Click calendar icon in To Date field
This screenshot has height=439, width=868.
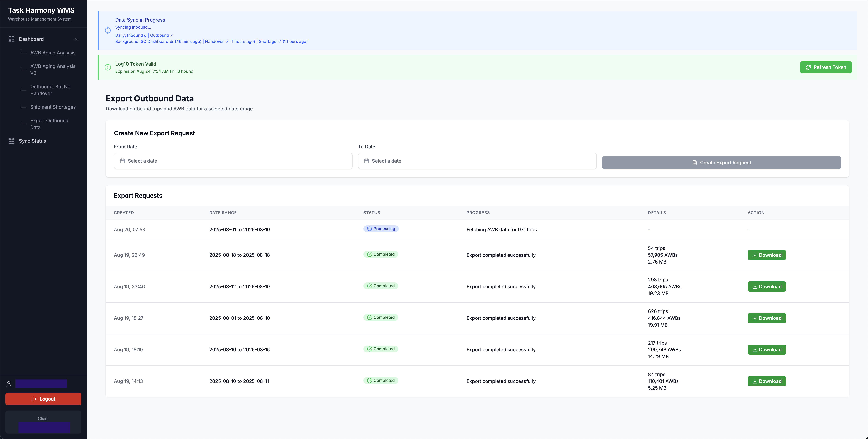click(x=366, y=161)
